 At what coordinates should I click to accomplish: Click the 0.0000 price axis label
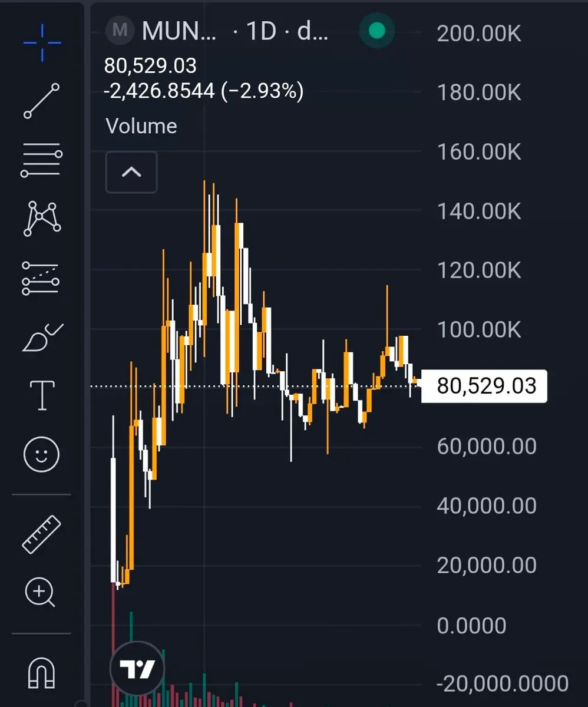(x=472, y=625)
